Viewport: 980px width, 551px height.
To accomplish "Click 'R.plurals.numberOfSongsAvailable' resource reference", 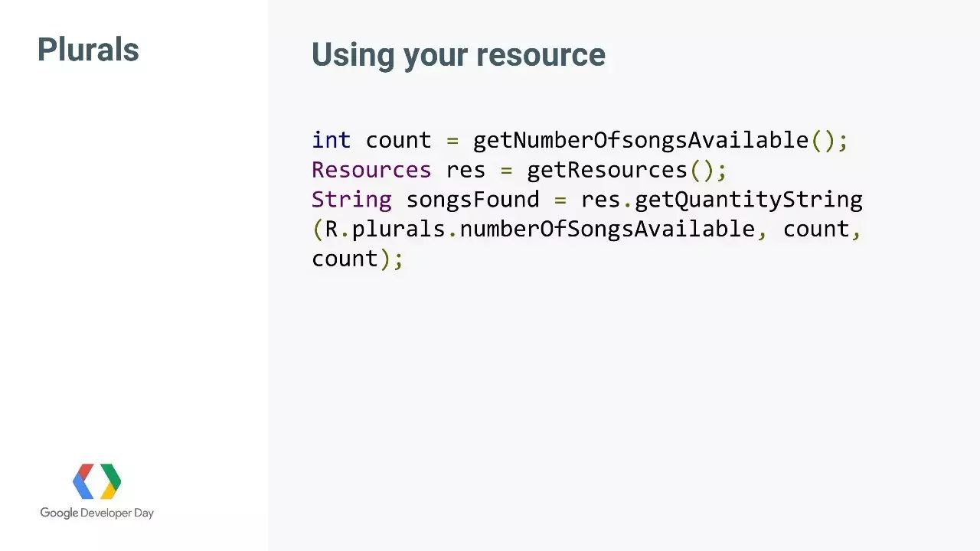I will [x=540, y=229].
